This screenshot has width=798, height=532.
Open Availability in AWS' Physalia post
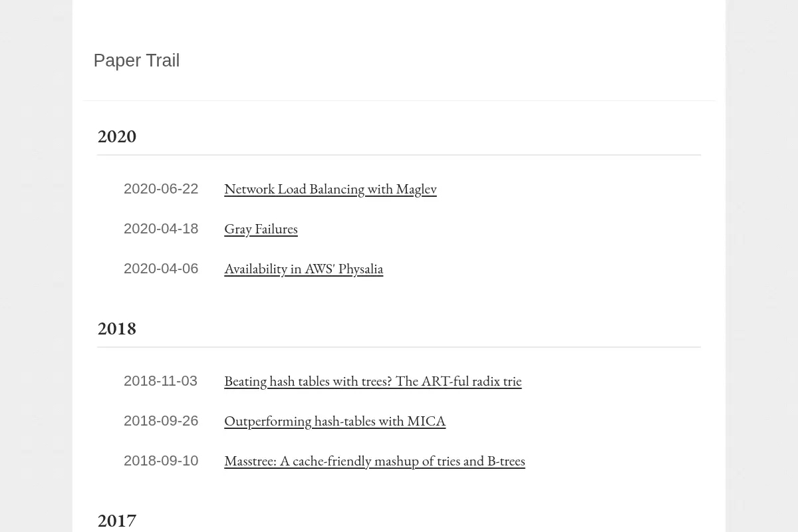pyautogui.click(x=303, y=269)
